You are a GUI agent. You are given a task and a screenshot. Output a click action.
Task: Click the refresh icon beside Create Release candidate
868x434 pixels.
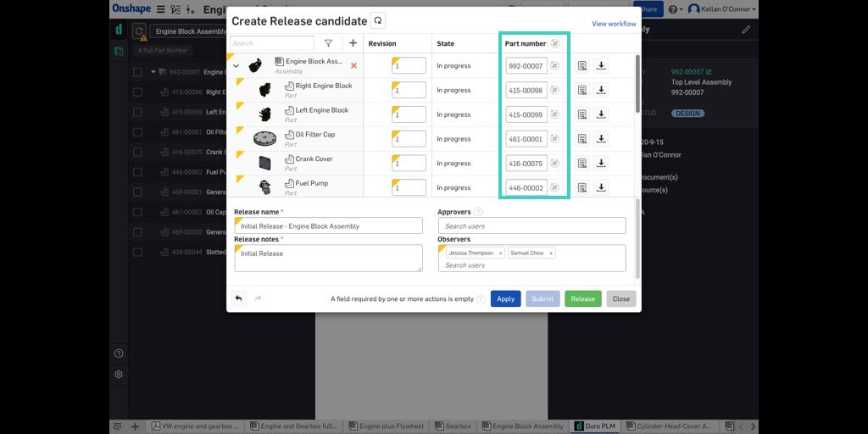coord(378,20)
